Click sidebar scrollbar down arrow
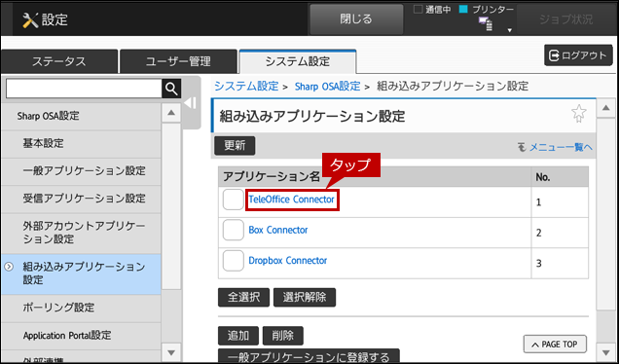This screenshot has width=619, height=364. click(171, 352)
